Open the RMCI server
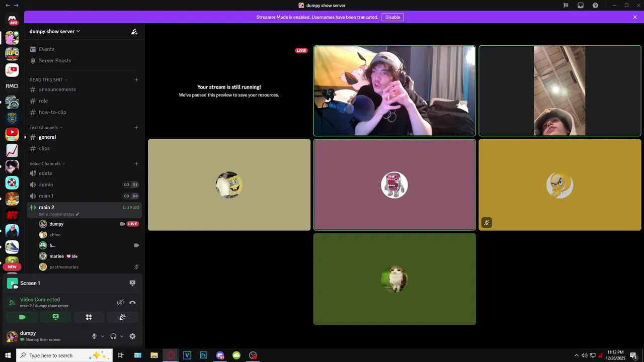 (x=12, y=86)
